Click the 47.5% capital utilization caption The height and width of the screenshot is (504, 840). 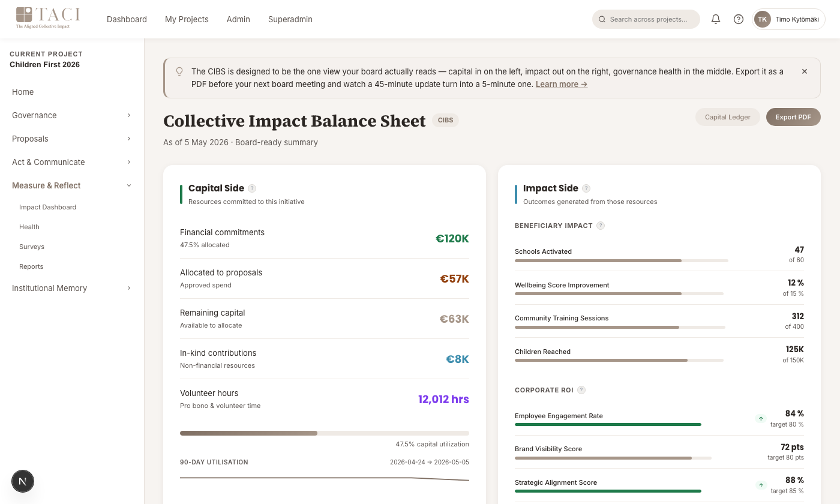(x=432, y=445)
